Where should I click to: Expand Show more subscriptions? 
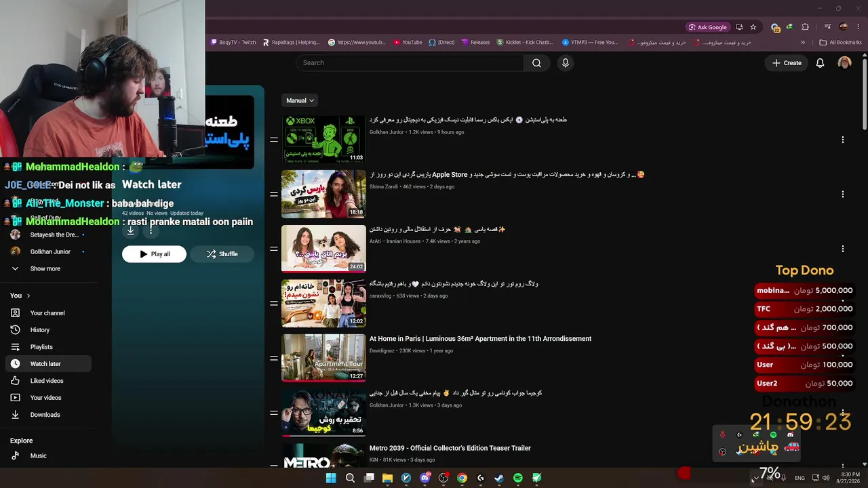[x=47, y=269]
